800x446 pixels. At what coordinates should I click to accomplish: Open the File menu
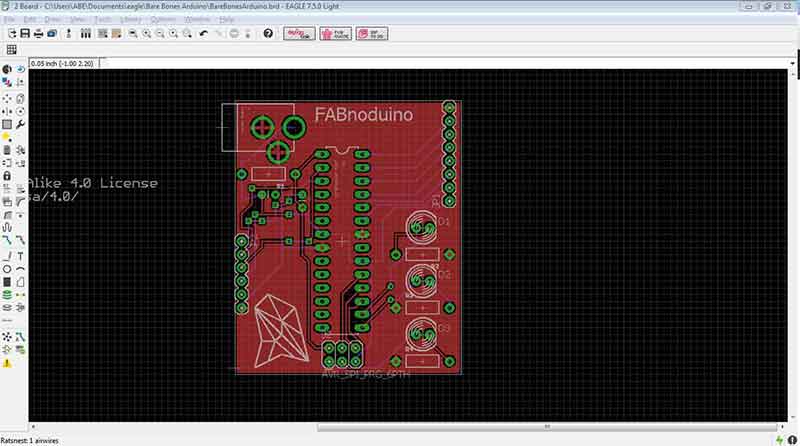(9, 19)
